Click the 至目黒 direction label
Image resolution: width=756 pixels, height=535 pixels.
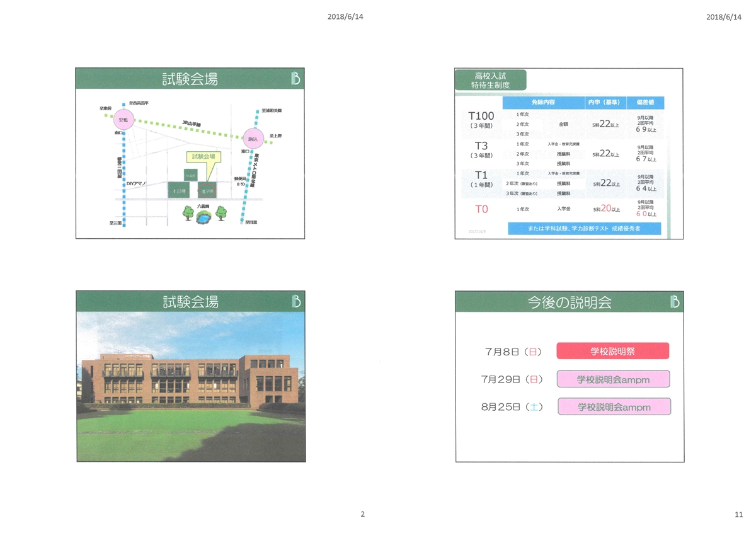coord(251,222)
